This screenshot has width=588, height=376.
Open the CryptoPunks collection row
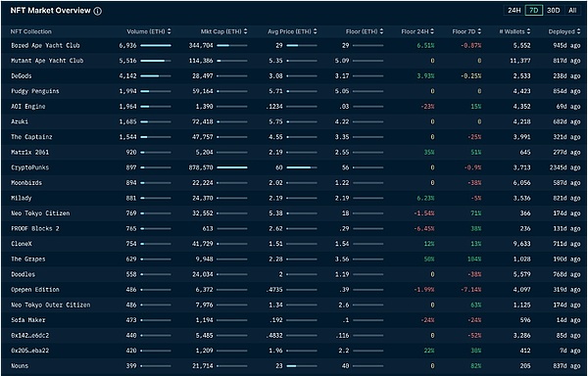coord(294,167)
